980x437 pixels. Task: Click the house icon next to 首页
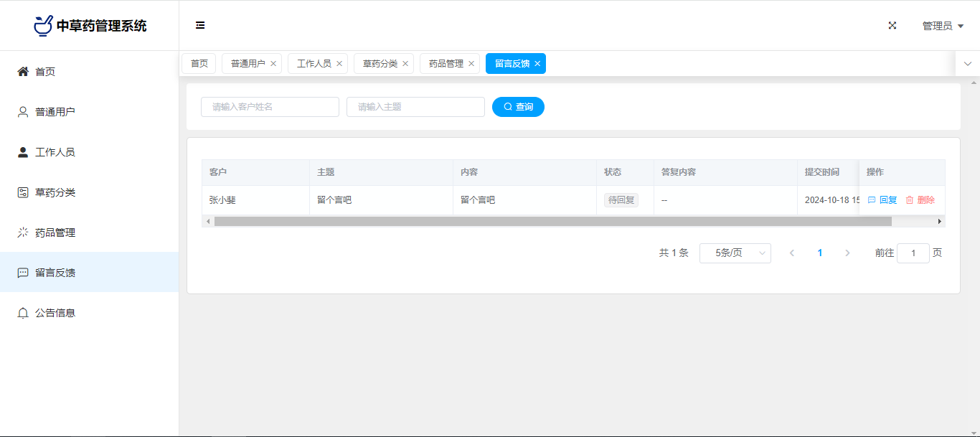coord(23,72)
